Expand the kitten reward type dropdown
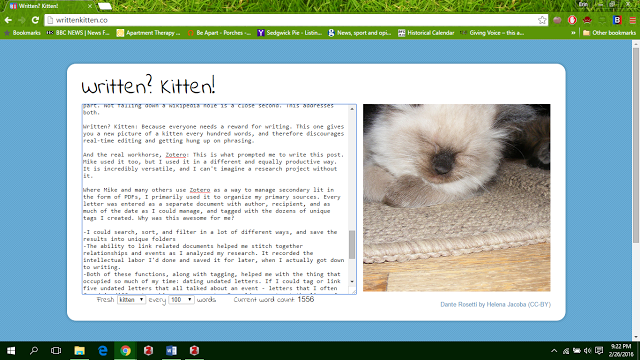This screenshot has width=640, height=360. [x=131, y=300]
